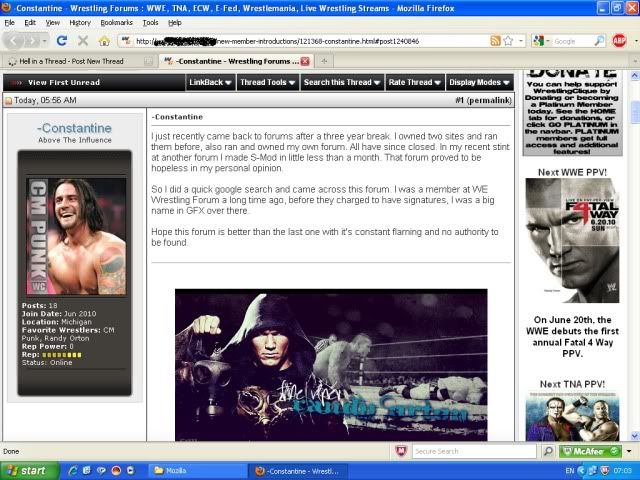Viewport: 640px width, 480px height.
Task: Expand Search this Thread dropdown
Action: point(342,82)
